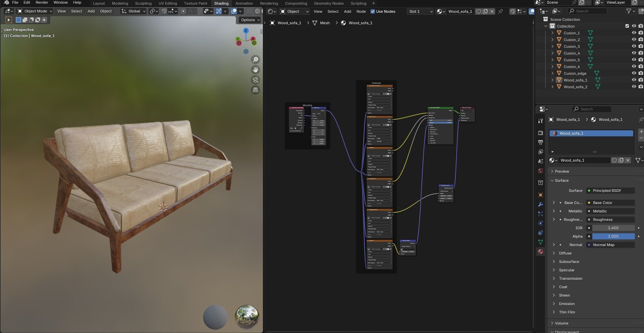Select Wood_sofa_1 material slot in list

point(591,133)
